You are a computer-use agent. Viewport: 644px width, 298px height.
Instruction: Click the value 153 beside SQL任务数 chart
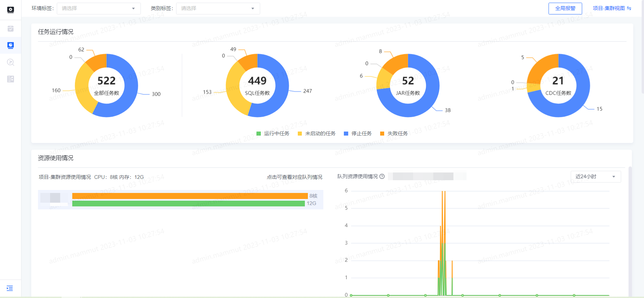(x=207, y=92)
